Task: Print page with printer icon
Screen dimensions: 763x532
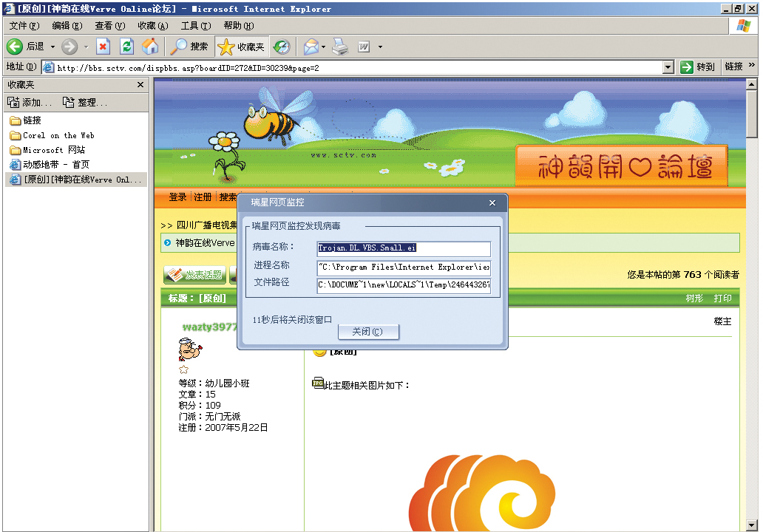Action: 341,47
